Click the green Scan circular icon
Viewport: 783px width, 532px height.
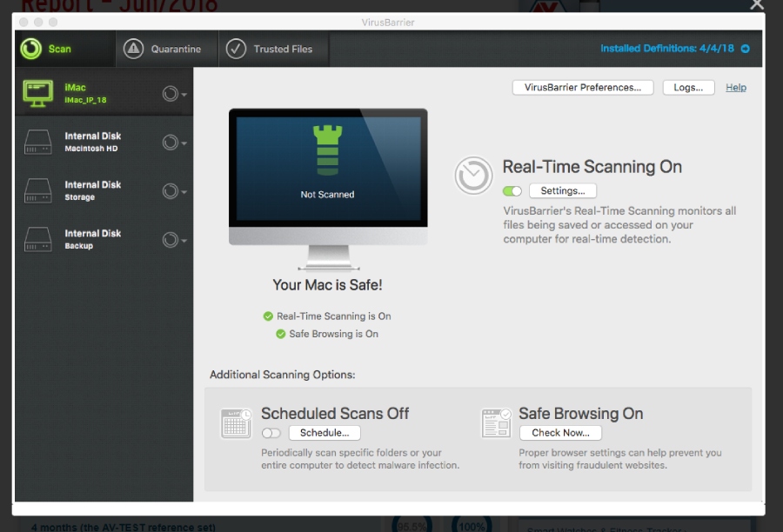[x=31, y=49]
